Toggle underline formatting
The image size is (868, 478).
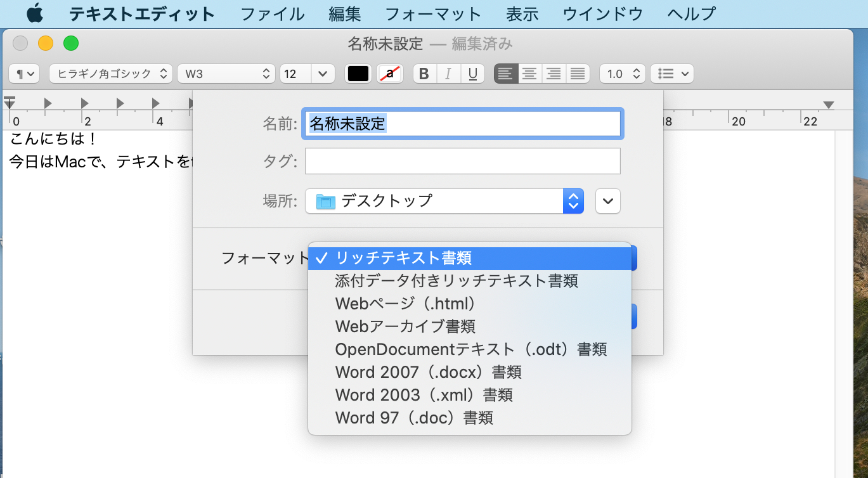pos(472,74)
